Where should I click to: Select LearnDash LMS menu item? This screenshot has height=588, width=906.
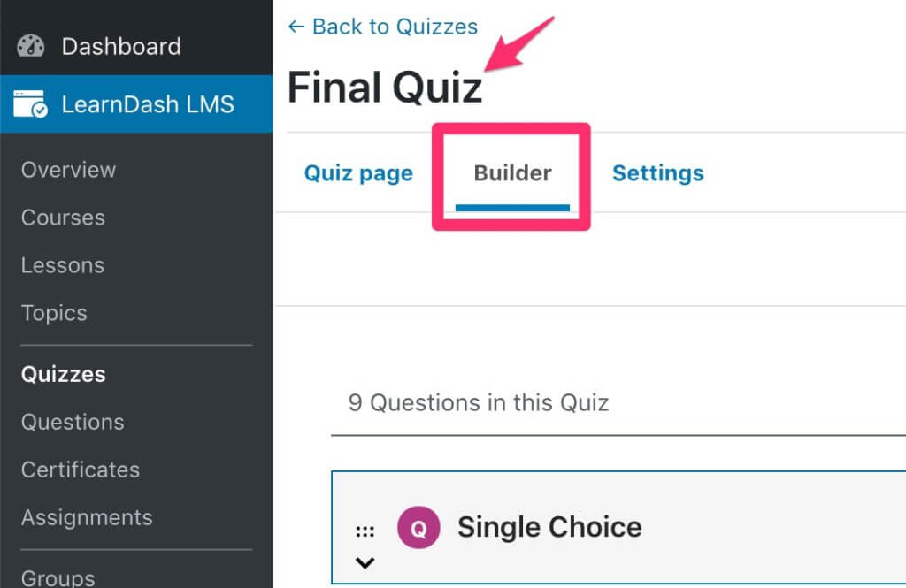[147, 104]
